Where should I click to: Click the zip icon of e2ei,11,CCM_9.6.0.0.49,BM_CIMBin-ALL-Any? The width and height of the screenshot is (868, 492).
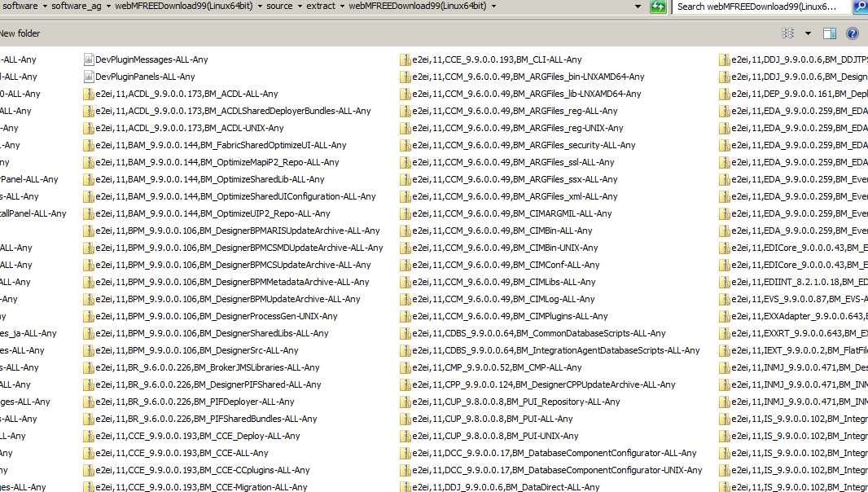[406, 231]
